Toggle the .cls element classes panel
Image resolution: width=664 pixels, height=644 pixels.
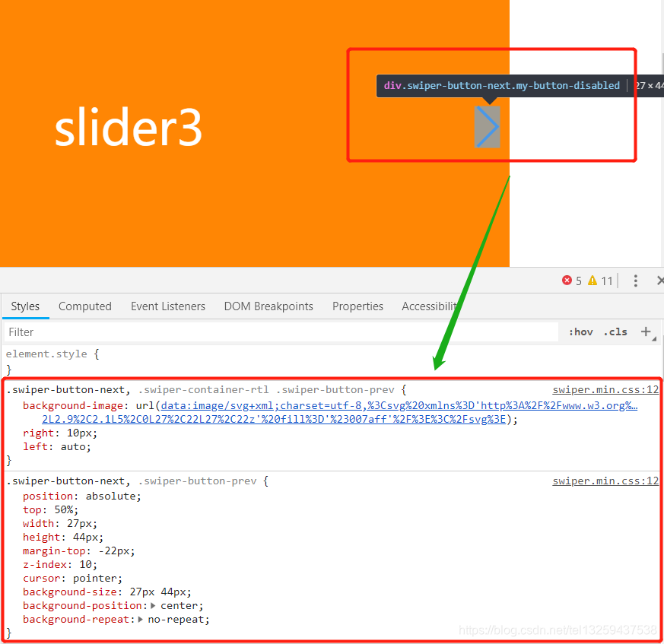tap(615, 332)
